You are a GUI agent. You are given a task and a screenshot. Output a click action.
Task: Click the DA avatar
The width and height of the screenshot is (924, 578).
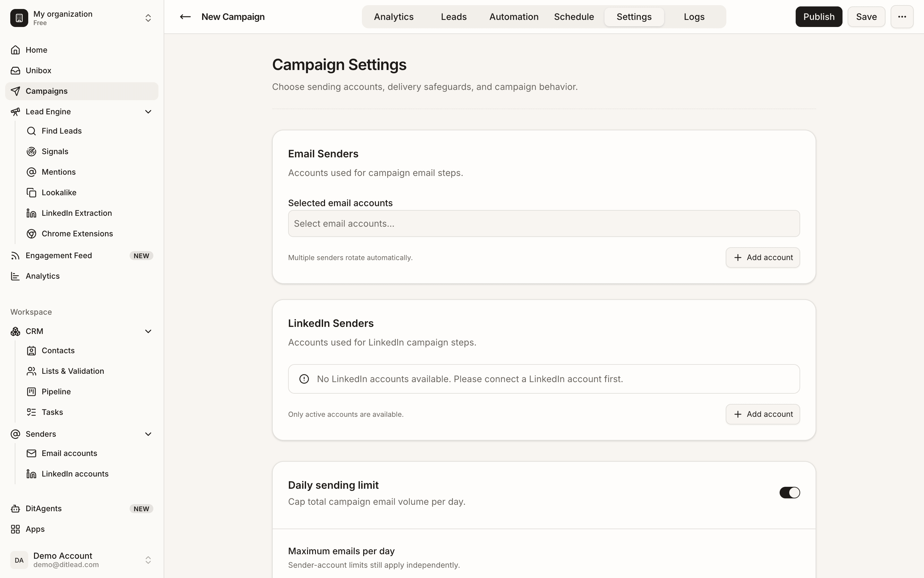[19, 560]
